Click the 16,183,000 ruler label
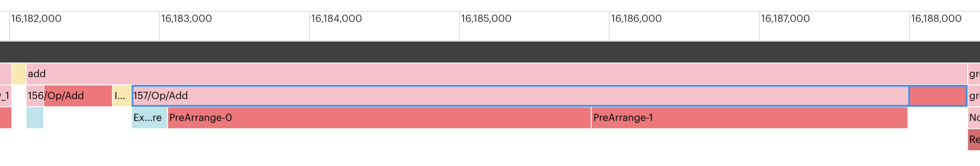 187,19
